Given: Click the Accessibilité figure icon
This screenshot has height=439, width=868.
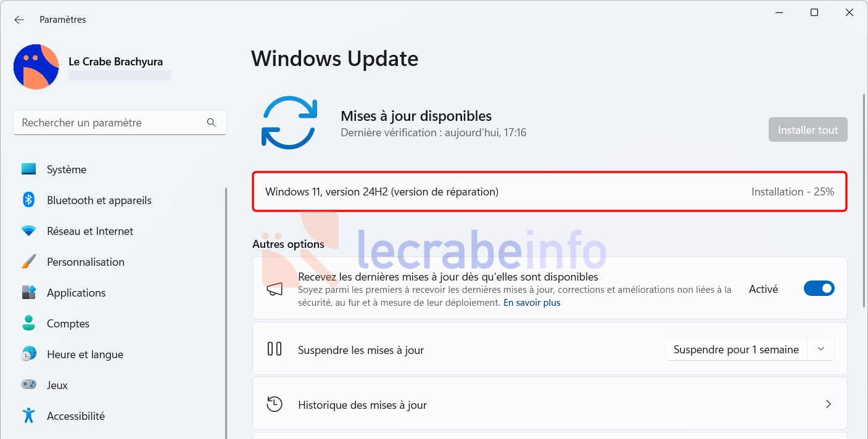Looking at the screenshot, I should [x=28, y=416].
